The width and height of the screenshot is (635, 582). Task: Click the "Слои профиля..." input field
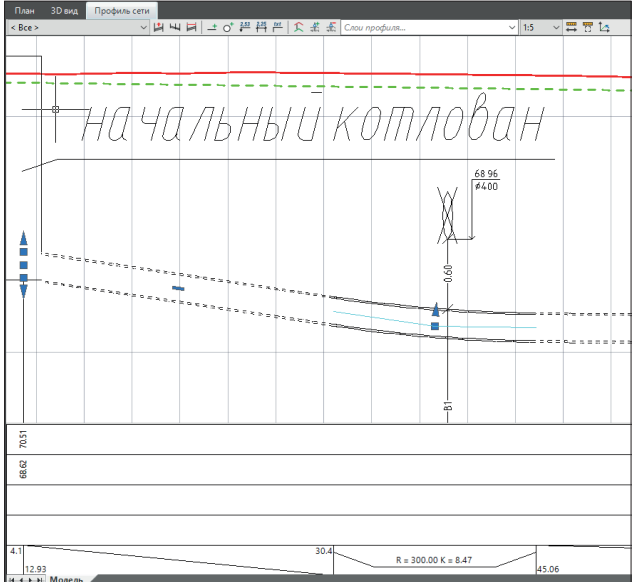point(420,28)
